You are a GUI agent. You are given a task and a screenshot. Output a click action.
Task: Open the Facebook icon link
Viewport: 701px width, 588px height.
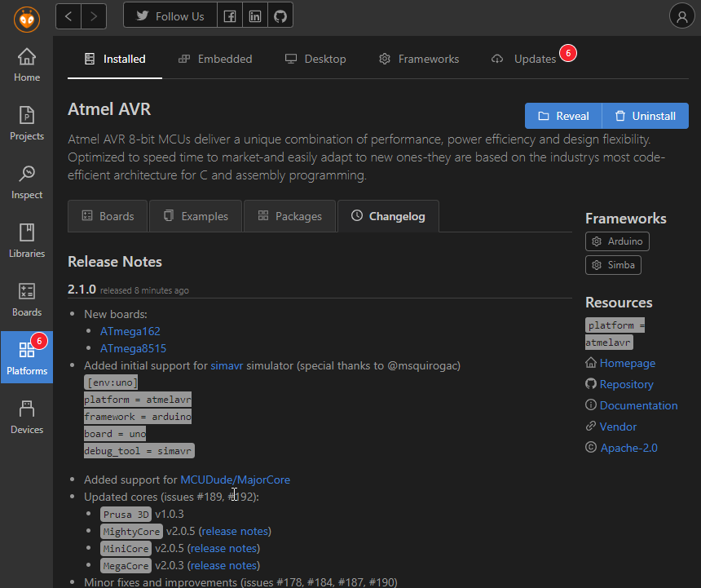click(230, 16)
